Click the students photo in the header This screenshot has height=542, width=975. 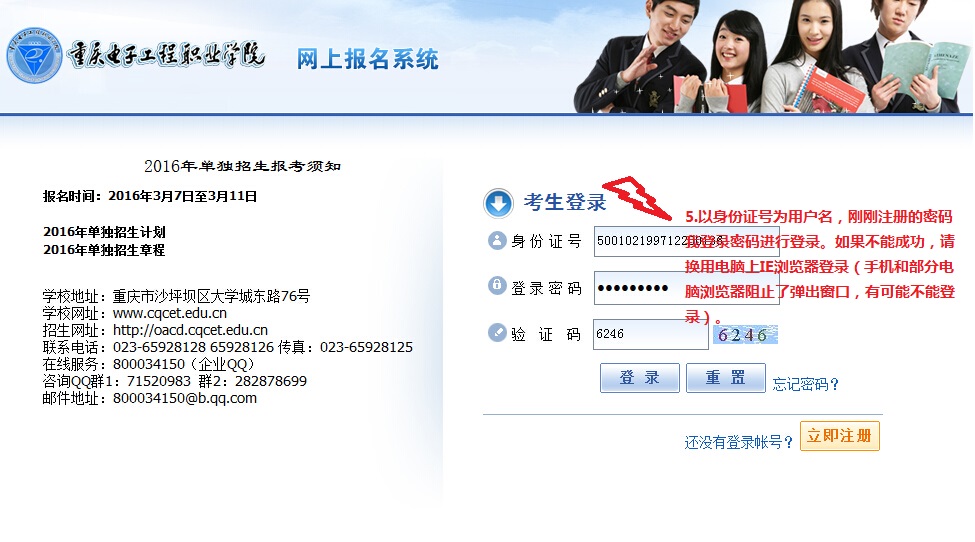[771, 57]
